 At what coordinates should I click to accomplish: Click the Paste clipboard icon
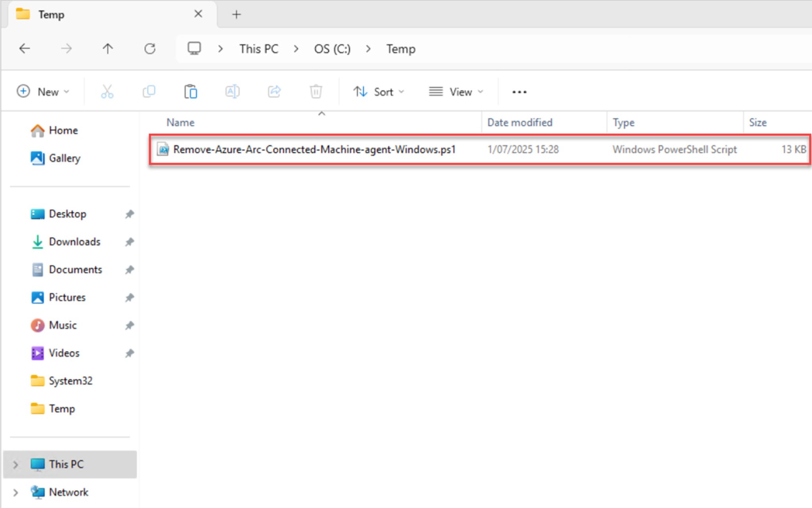point(191,92)
